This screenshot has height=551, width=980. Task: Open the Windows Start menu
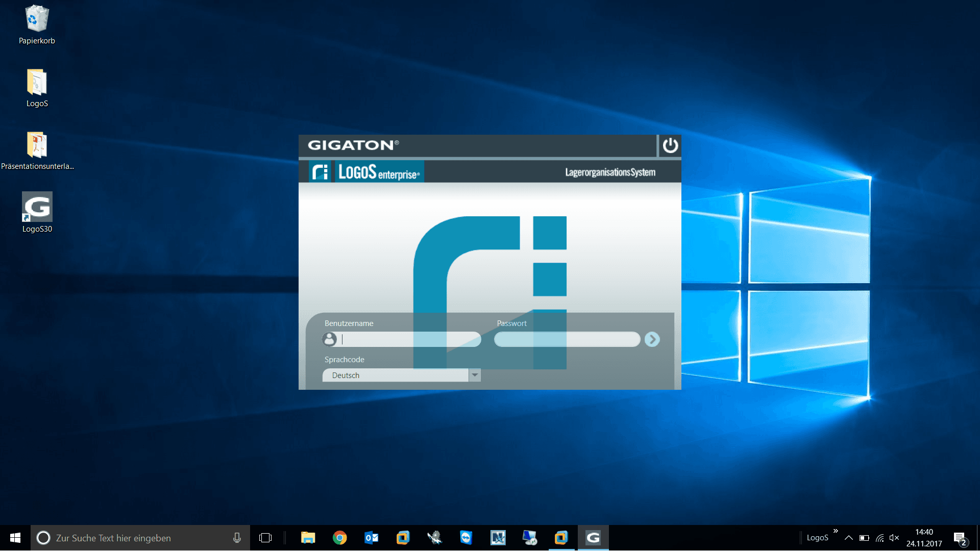tap(15, 538)
